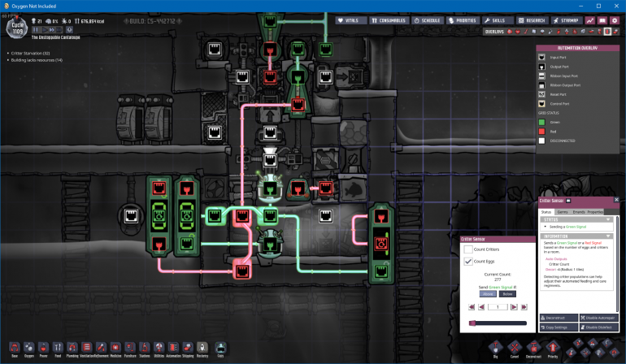626x364 pixels.
Task: Open the Priorities screen
Action: pyautogui.click(x=463, y=20)
